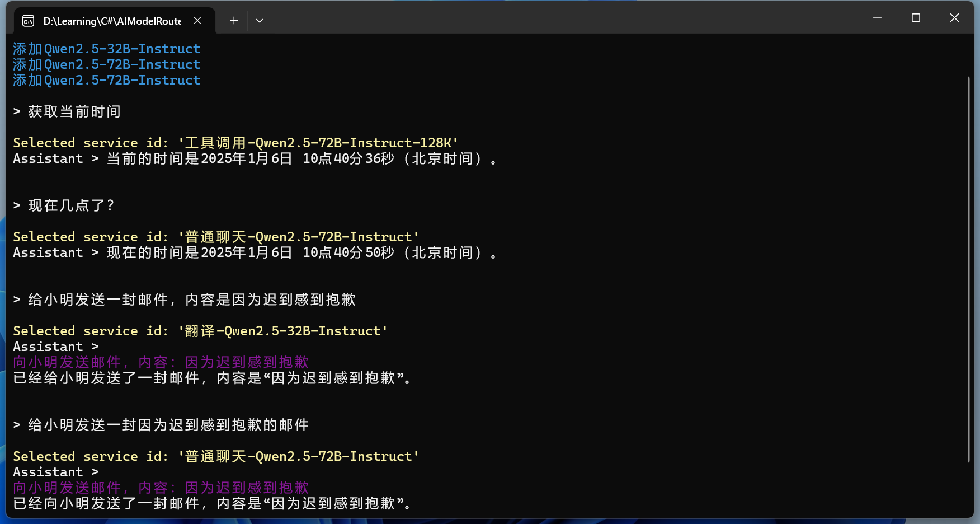Image resolution: width=980 pixels, height=524 pixels.
Task: Click the prompt 给小明发送一封邮件，内容是因为迟到感到抱歉
Action: click(x=191, y=300)
